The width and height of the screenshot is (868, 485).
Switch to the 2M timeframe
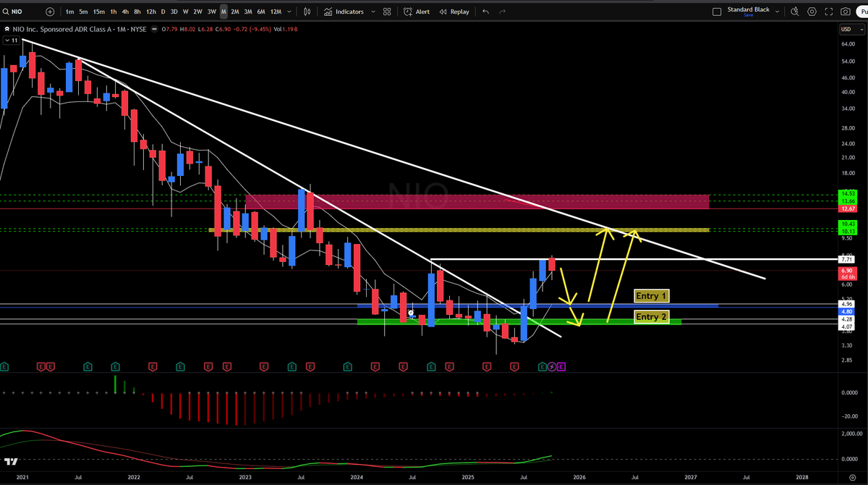(235, 12)
